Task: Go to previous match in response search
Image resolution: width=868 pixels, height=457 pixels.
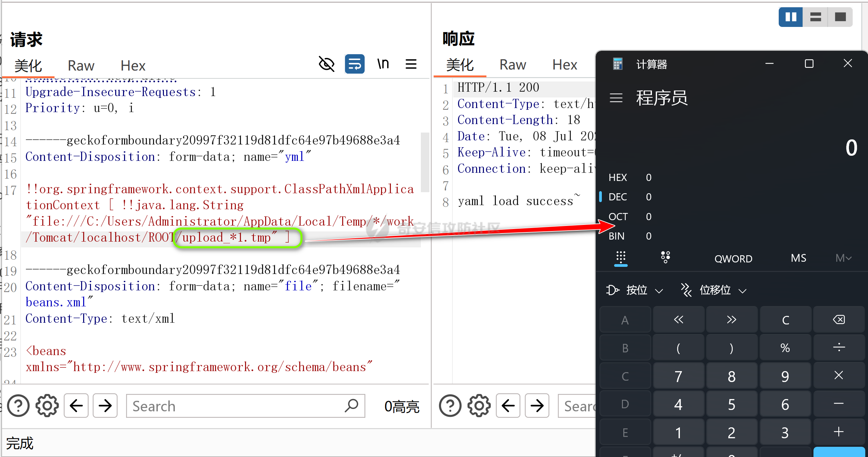Action: click(508, 406)
